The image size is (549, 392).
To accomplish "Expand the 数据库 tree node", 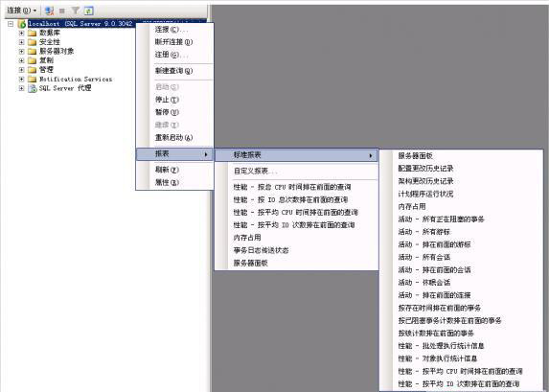I will [21, 33].
